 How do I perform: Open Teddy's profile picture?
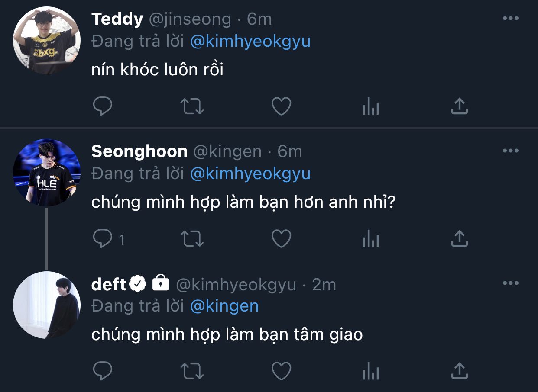click(47, 40)
